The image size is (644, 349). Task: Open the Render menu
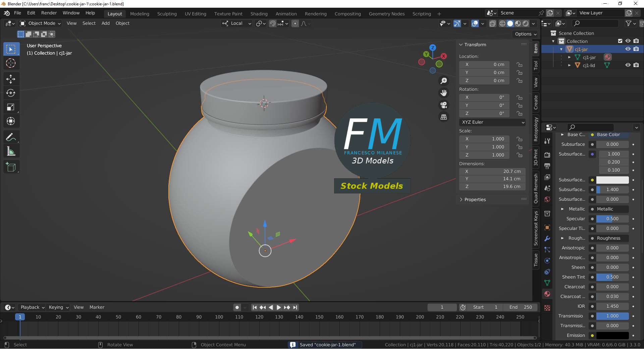point(49,13)
